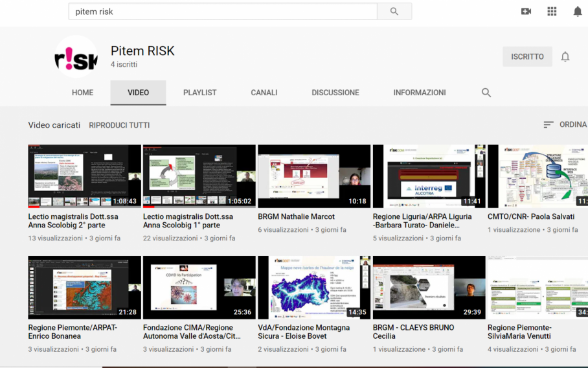Open CMTO/CNR Paola Salvati video thumbnail
This screenshot has height=368, width=588.
(537, 176)
